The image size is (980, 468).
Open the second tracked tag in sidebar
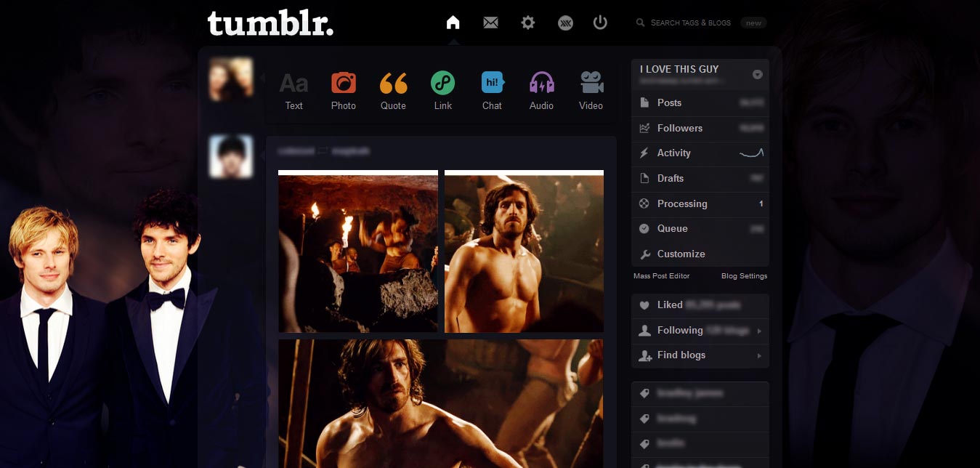[700, 419]
